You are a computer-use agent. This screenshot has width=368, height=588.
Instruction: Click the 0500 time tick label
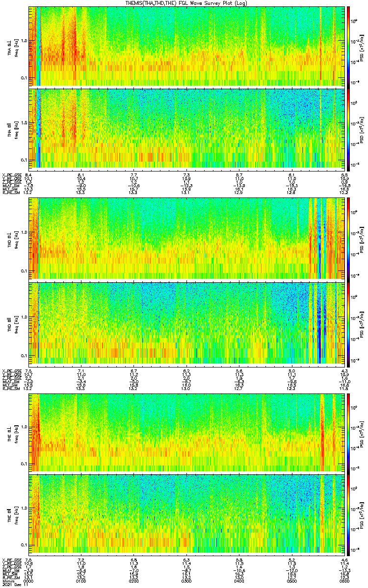pos(291,580)
